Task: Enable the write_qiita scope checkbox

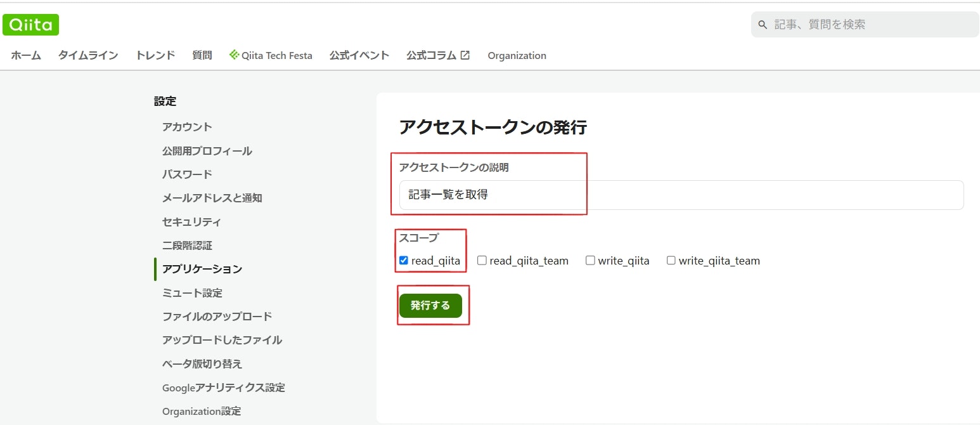Action: [590, 260]
